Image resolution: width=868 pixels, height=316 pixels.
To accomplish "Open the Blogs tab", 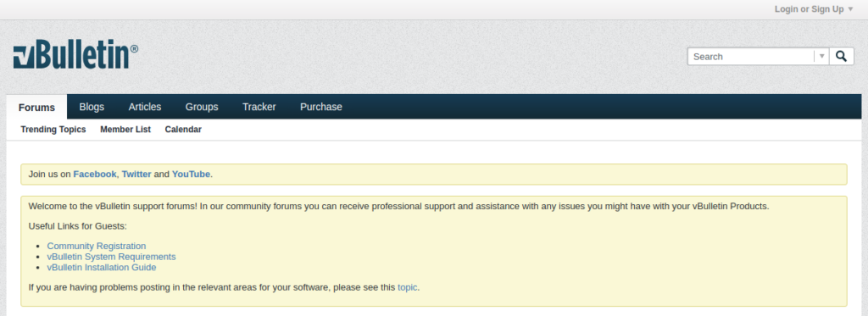I will pyautogui.click(x=92, y=107).
